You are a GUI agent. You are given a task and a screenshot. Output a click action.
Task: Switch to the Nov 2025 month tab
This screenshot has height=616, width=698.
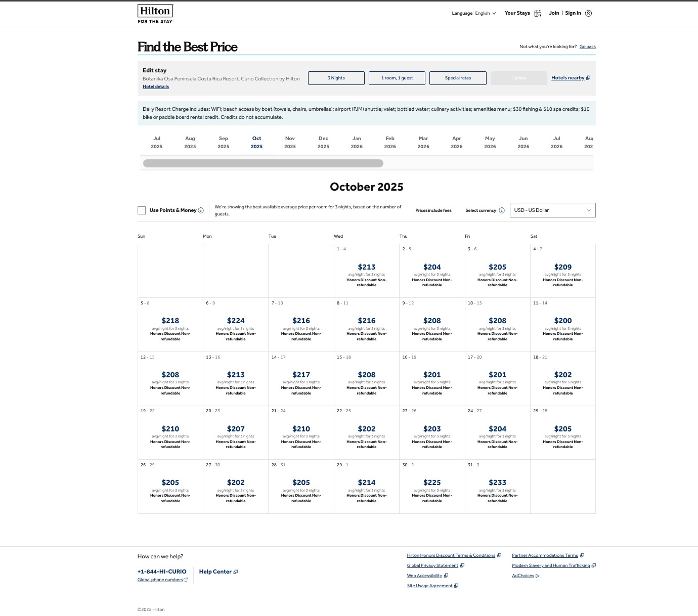[x=290, y=143]
